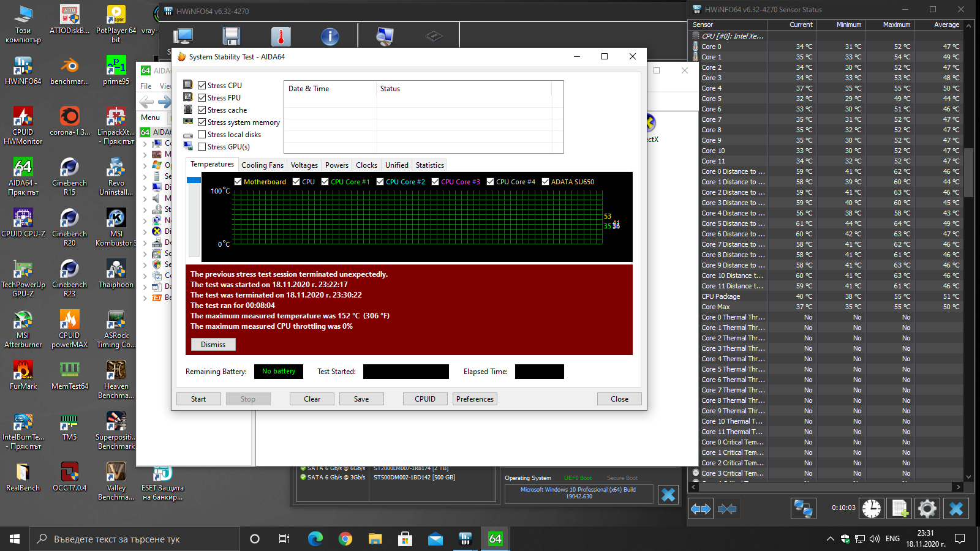Open stability test Preferences
This screenshot has height=551, width=980.
[x=475, y=399]
